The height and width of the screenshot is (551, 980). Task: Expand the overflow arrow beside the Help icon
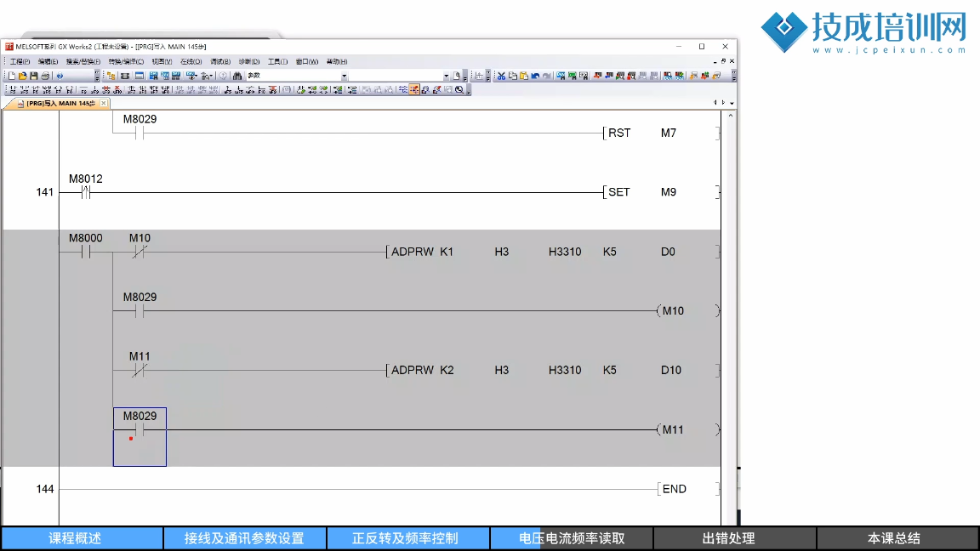[97, 77]
